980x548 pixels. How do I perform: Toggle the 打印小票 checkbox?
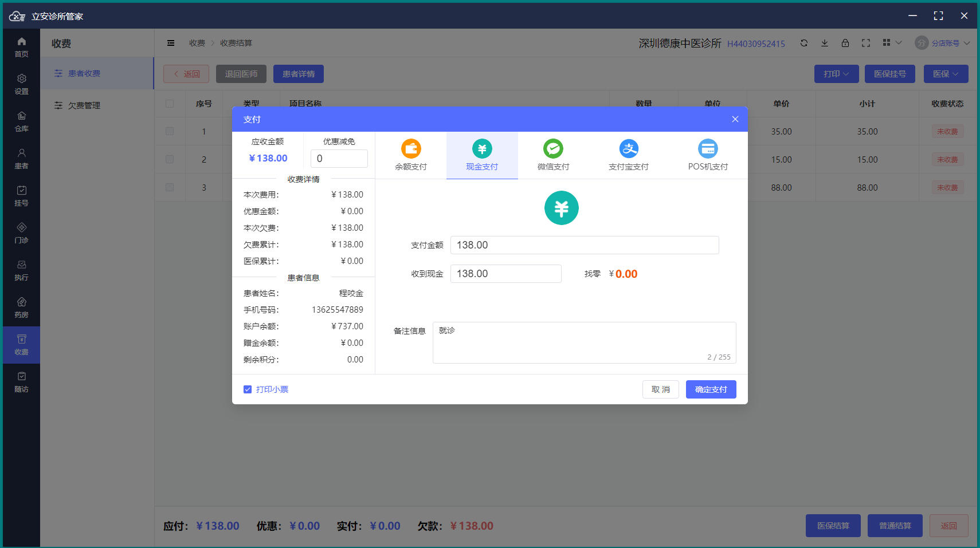tap(248, 389)
